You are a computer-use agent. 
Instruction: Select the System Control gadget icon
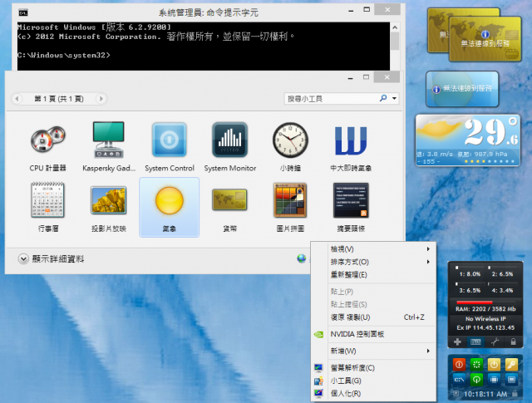click(170, 146)
